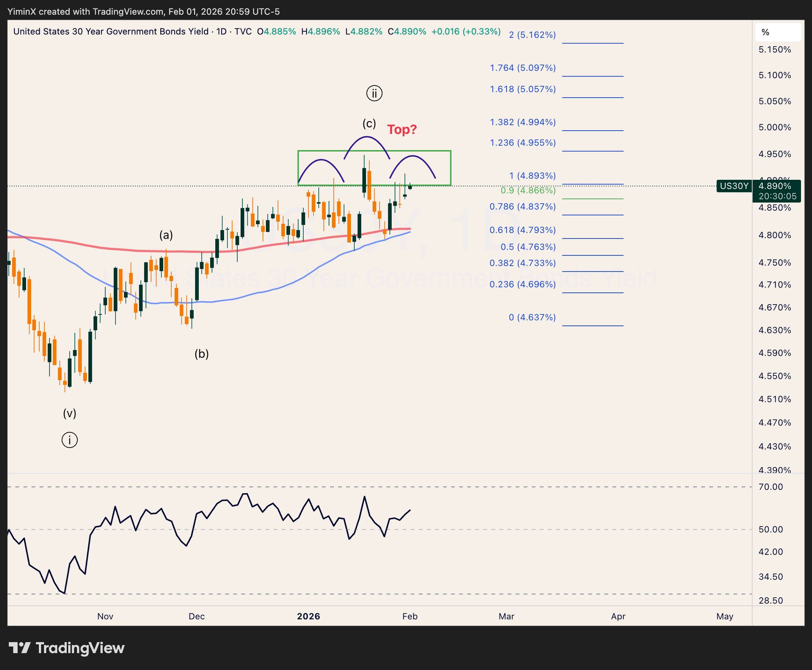Viewport: 812px width, 670px height.
Task: Select the (c) wave annotation
Action: point(369,124)
